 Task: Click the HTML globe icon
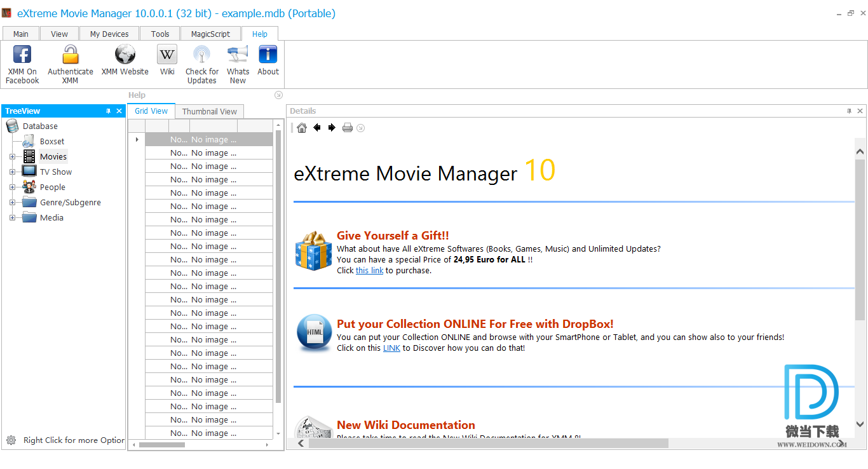pyautogui.click(x=314, y=333)
